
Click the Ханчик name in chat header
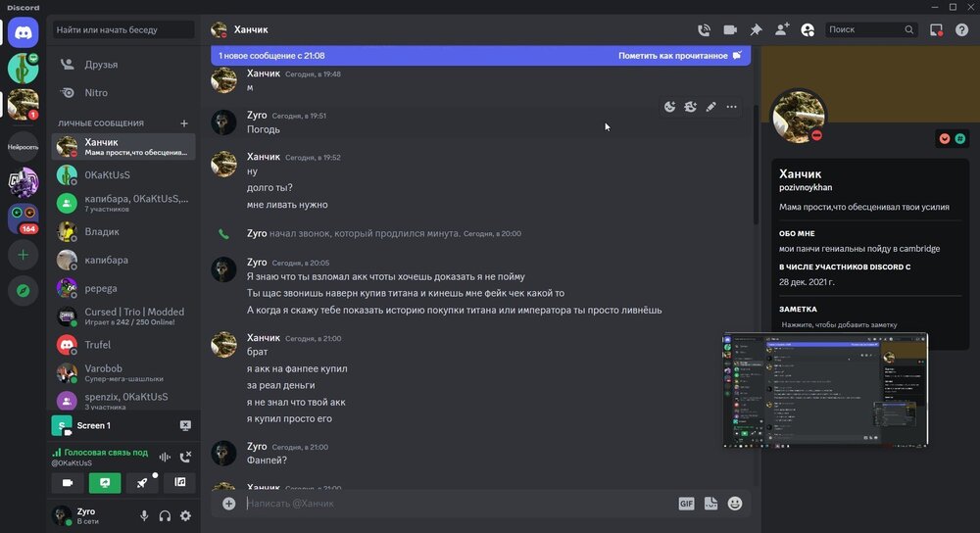[251, 29]
